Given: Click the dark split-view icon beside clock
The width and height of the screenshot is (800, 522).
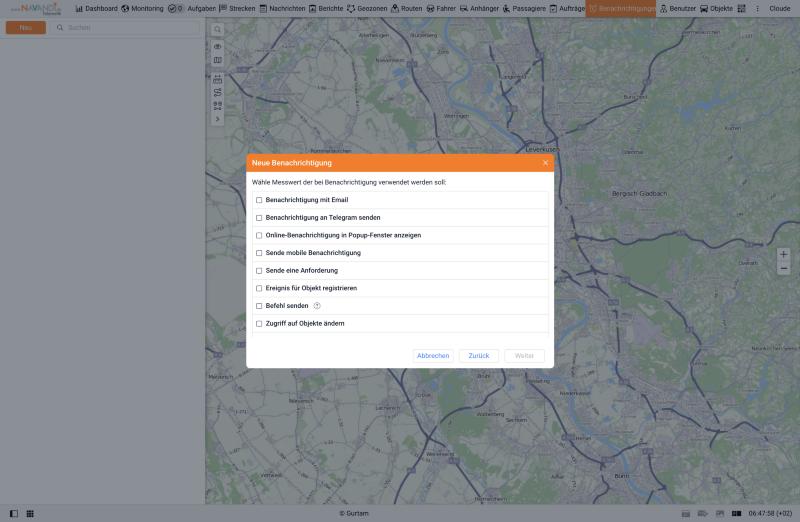Looking at the screenshot, I should point(736,514).
